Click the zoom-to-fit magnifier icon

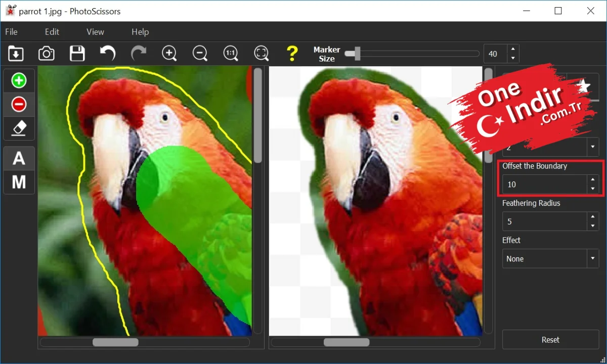261,53
